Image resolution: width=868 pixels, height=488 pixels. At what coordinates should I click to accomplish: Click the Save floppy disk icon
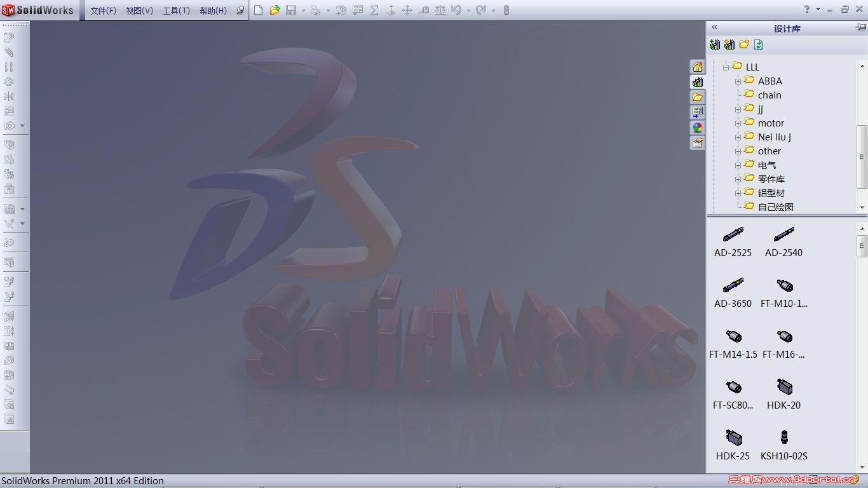coord(291,10)
